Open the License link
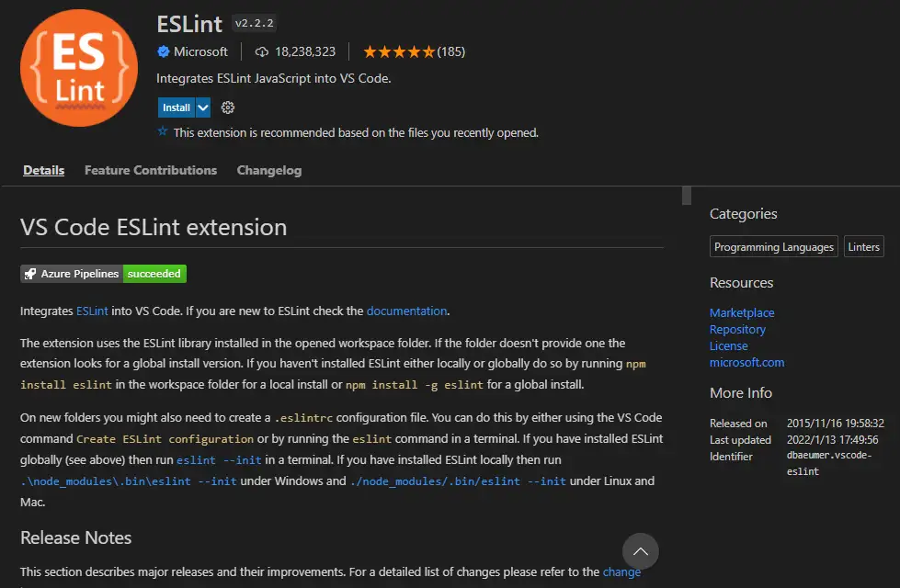This screenshot has height=588, width=900. pos(728,345)
